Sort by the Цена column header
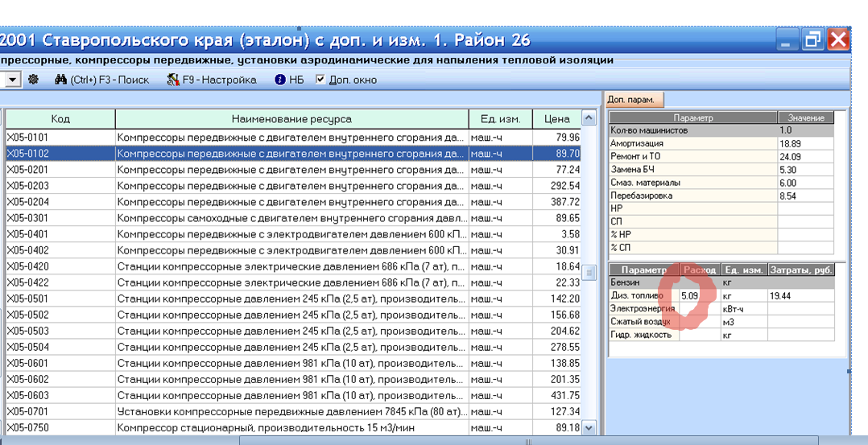 (556, 119)
